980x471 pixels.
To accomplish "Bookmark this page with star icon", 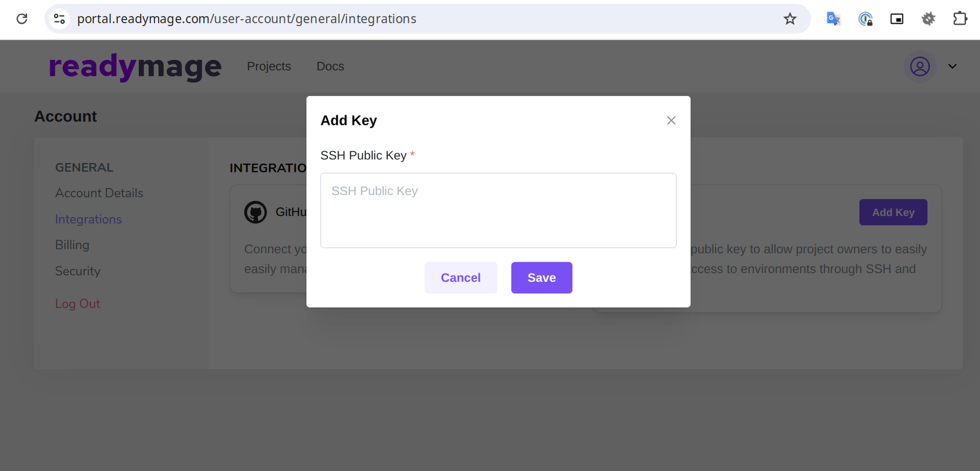I will pyautogui.click(x=790, y=19).
